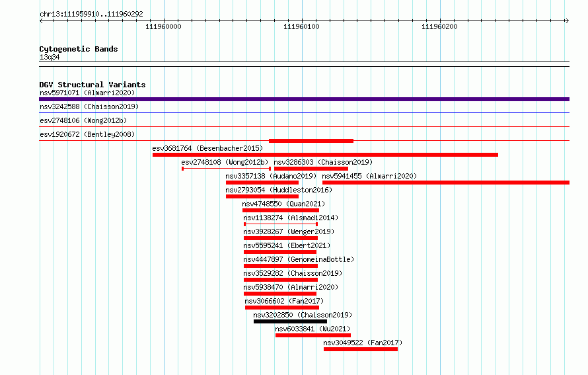Viewport: 588px width, 375px height.
Task: Click the thick red segment on esv1920672 line
Action: pos(311,141)
